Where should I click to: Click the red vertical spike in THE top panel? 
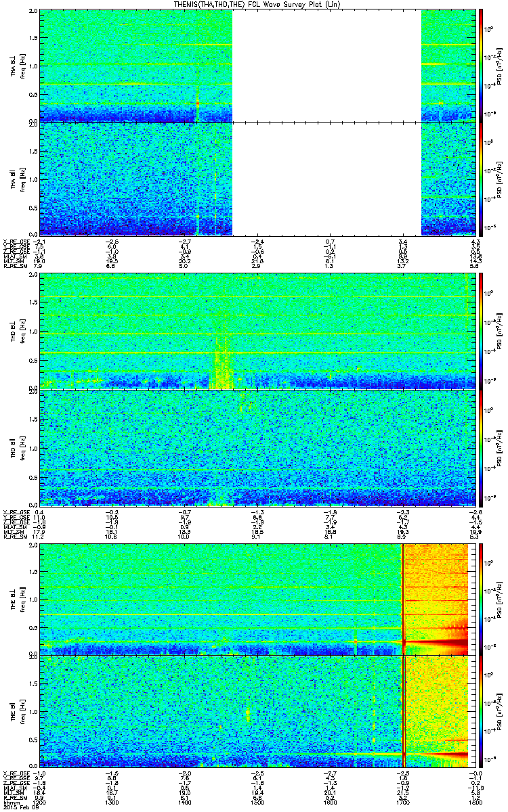[x=403, y=598]
